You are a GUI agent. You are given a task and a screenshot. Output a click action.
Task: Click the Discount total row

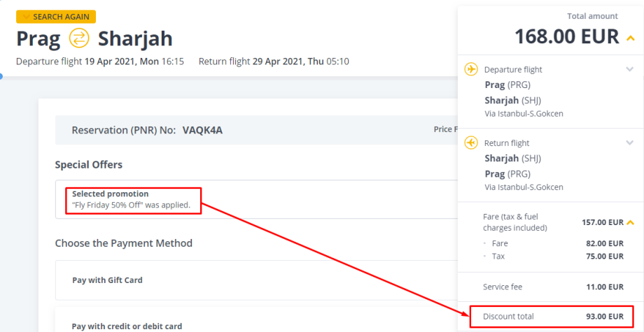click(x=552, y=317)
